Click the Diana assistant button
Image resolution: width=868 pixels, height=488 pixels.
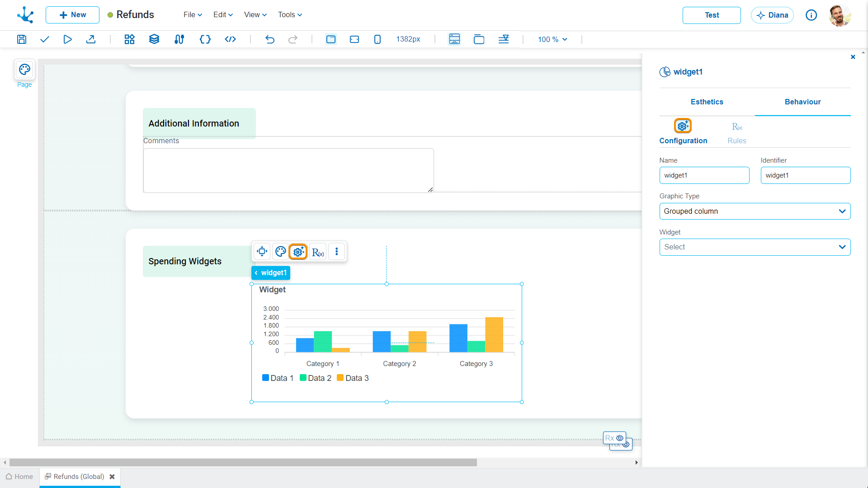click(x=772, y=15)
